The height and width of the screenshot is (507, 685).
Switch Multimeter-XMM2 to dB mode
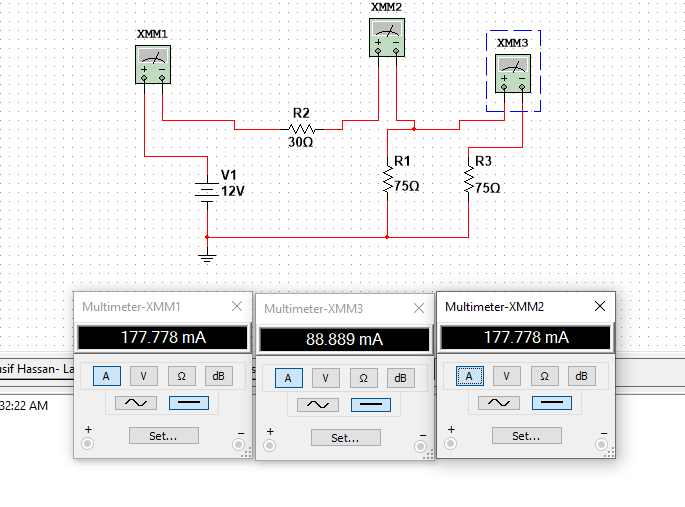582,376
